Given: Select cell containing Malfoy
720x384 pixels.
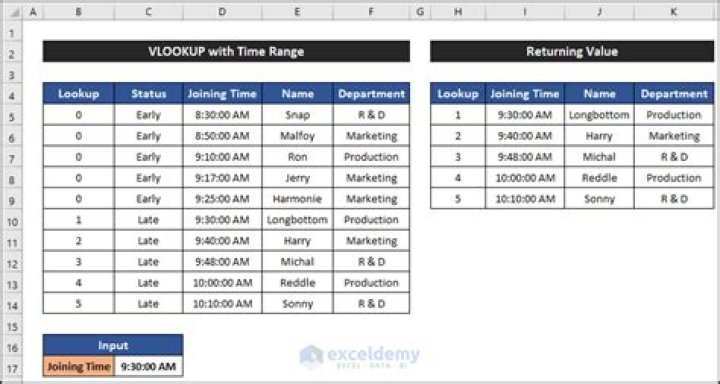Looking at the screenshot, I should point(298,136).
